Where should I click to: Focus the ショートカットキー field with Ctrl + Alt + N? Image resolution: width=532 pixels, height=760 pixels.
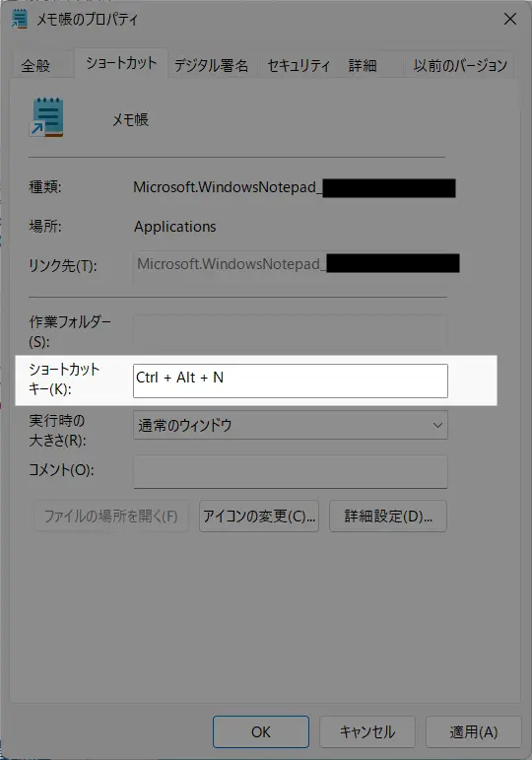click(291, 380)
